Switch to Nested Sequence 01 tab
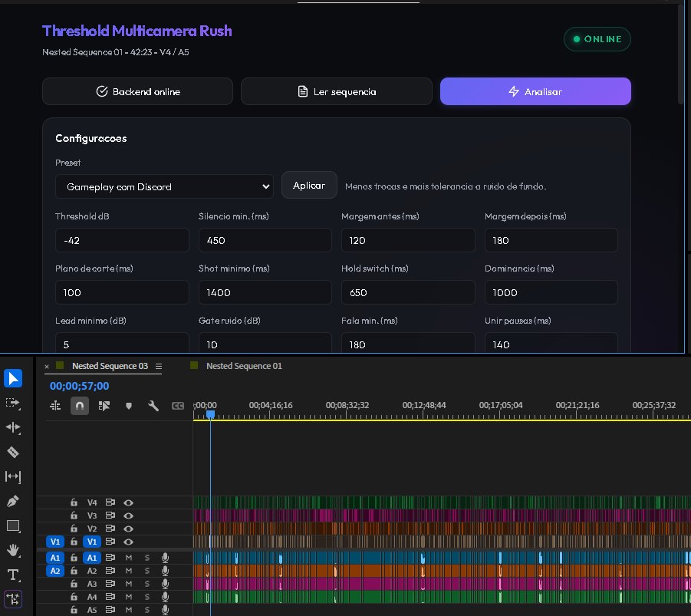This screenshot has height=616, width=691. click(x=244, y=366)
